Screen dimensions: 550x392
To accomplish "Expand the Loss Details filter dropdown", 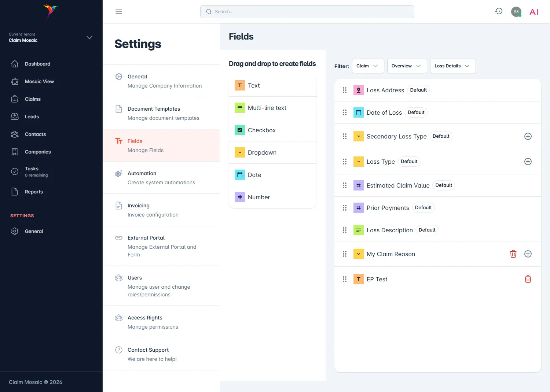I will [x=452, y=66].
